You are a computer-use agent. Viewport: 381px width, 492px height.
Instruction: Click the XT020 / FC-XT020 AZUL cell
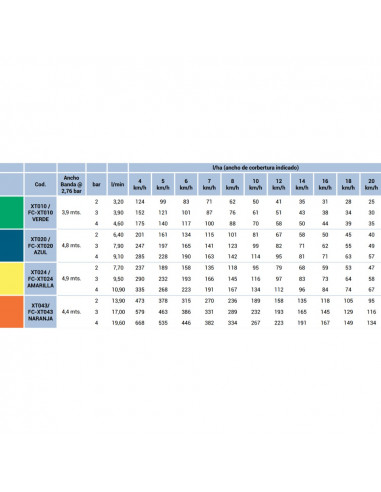(x=40, y=245)
